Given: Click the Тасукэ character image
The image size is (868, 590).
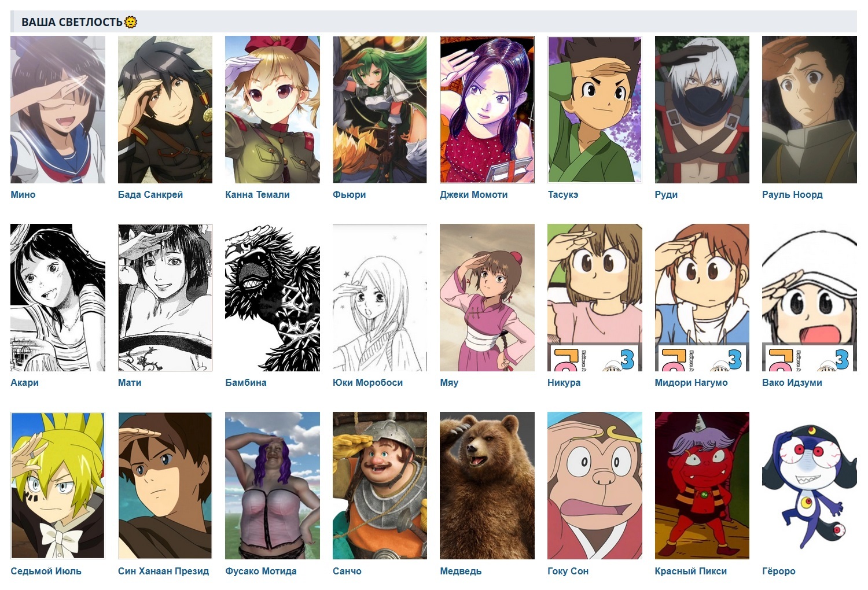Looking at the screenshot, I should point(595,109).
